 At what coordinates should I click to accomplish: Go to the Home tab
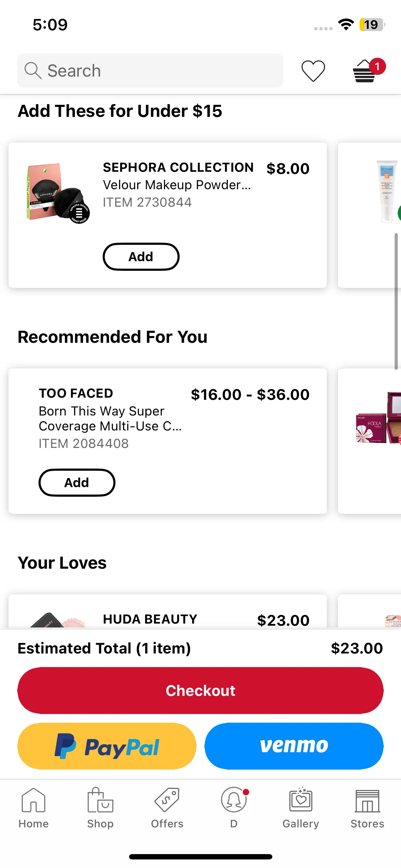(x=34, y=808)
